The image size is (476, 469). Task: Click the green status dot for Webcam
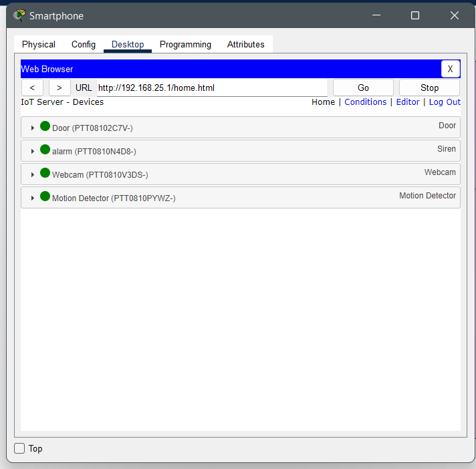point(45,172)
